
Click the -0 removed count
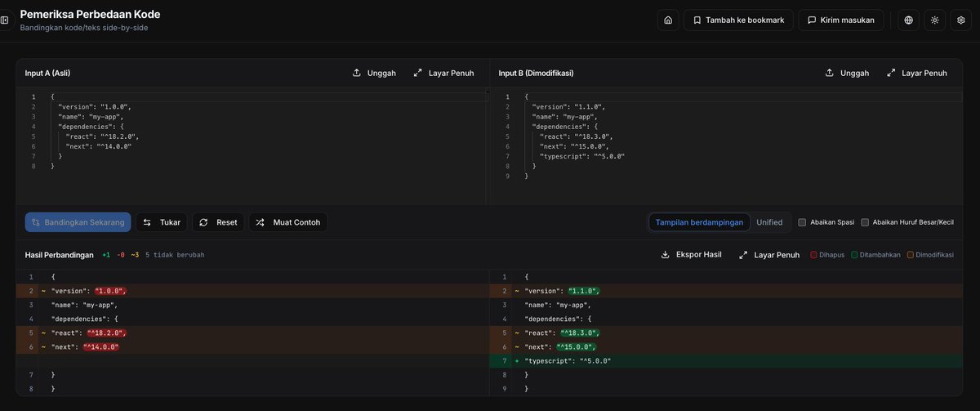[121, 255]
